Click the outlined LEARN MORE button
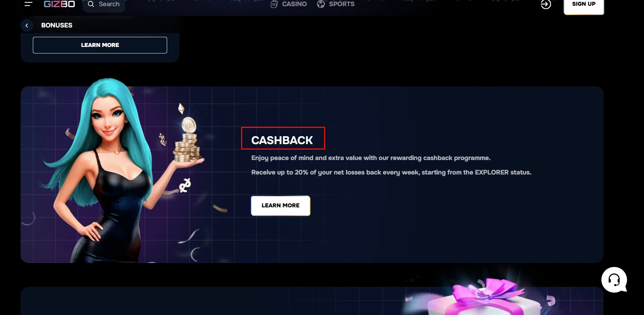The image size is (644, 315). pos(100,45)
